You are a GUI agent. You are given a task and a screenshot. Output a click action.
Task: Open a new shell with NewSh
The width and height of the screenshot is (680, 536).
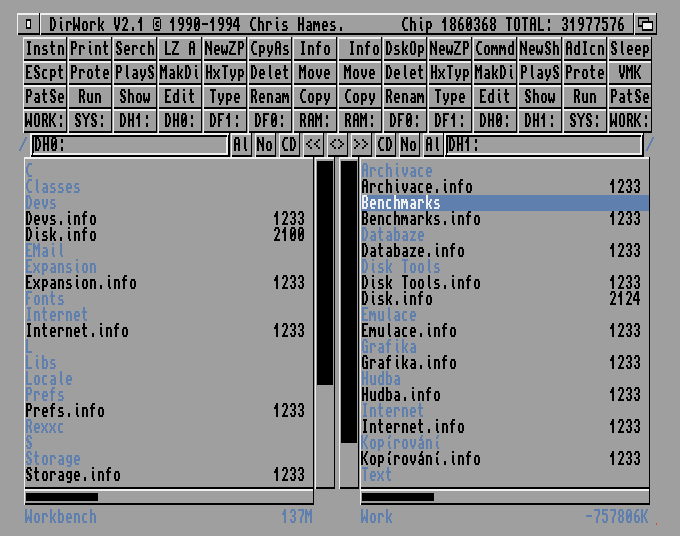point(539,48)
